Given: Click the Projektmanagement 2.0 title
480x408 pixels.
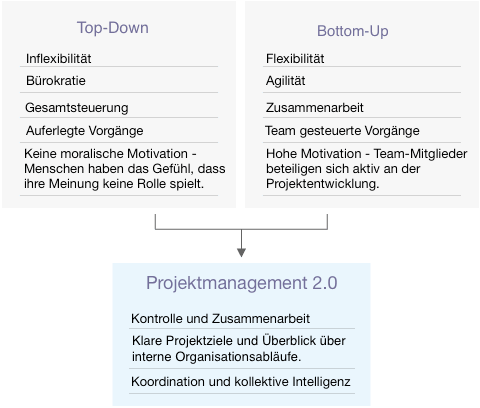Looking at the screenshot, I should pos(242,283).
